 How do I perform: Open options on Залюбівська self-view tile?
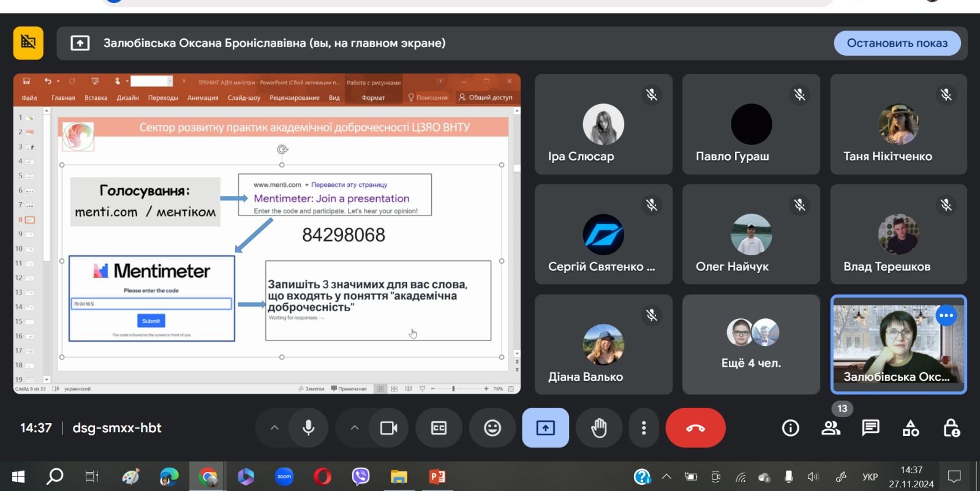tap(946, 315)
